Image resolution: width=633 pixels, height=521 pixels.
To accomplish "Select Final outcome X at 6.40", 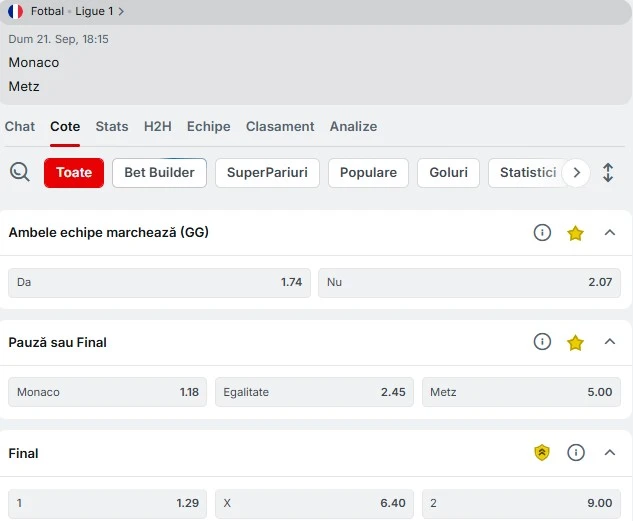I will point(314,503).
